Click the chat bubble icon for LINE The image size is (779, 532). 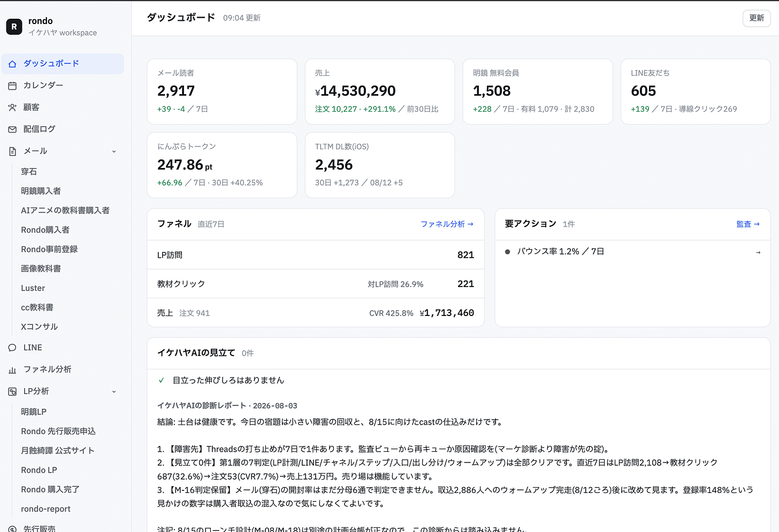12,348
